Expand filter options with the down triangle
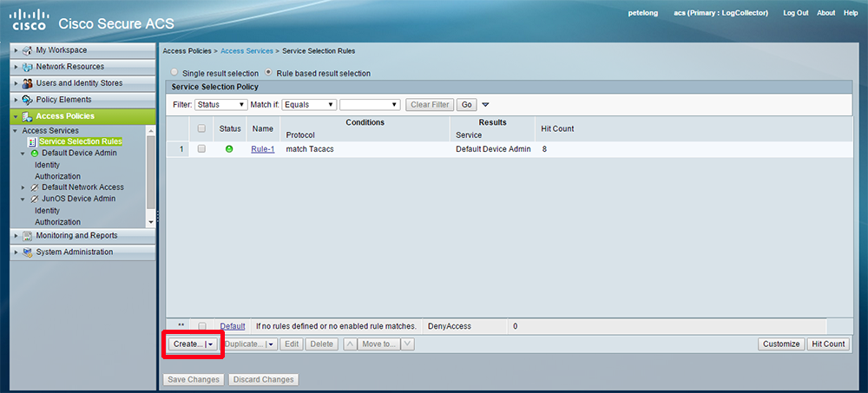Viewport: 868px width, 393px height. [x=485, y=105]
